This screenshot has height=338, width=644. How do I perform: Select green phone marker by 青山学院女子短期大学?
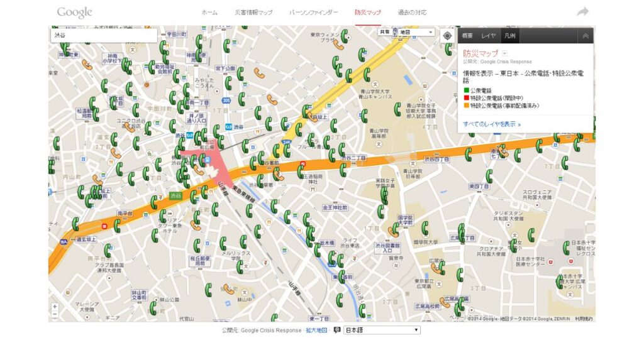tap(397, 109)
